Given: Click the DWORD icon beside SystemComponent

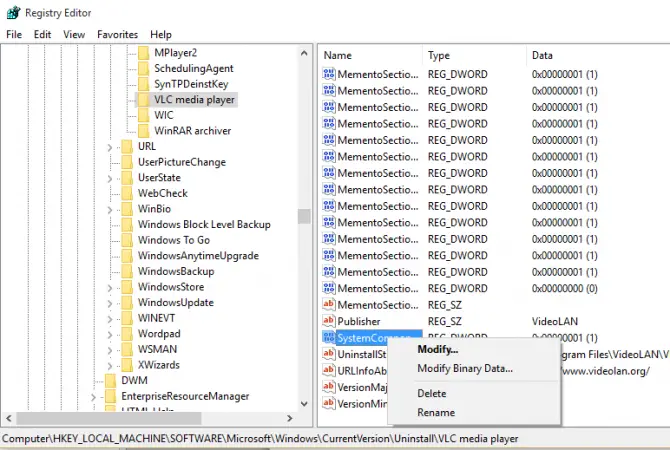Looking at the screenshot, I should [328, 337].
